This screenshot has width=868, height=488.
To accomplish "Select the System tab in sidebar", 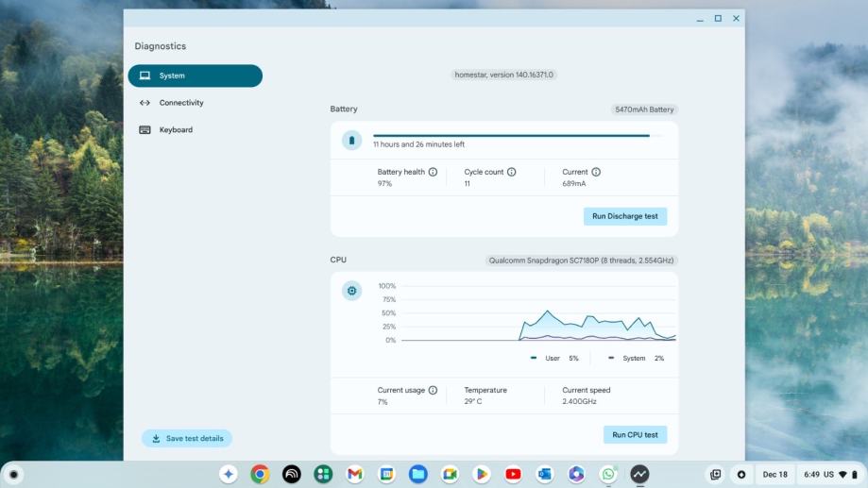I will point(196,76).
